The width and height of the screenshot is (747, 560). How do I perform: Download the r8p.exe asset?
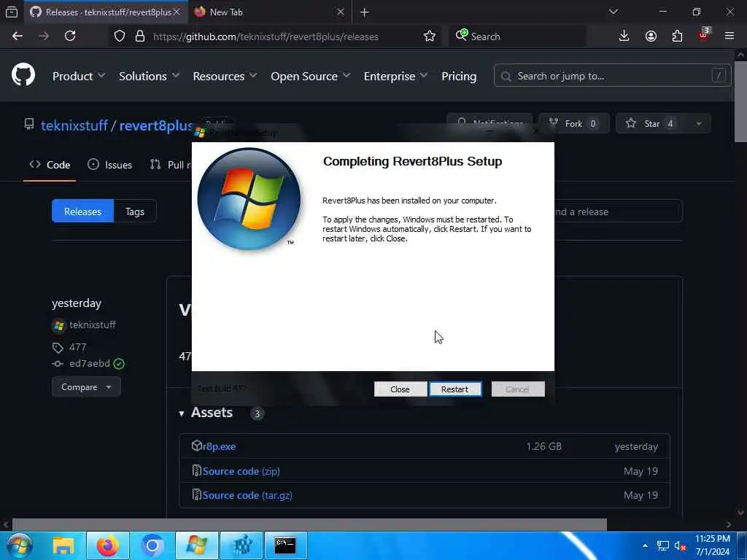click(x=219, y=446)
